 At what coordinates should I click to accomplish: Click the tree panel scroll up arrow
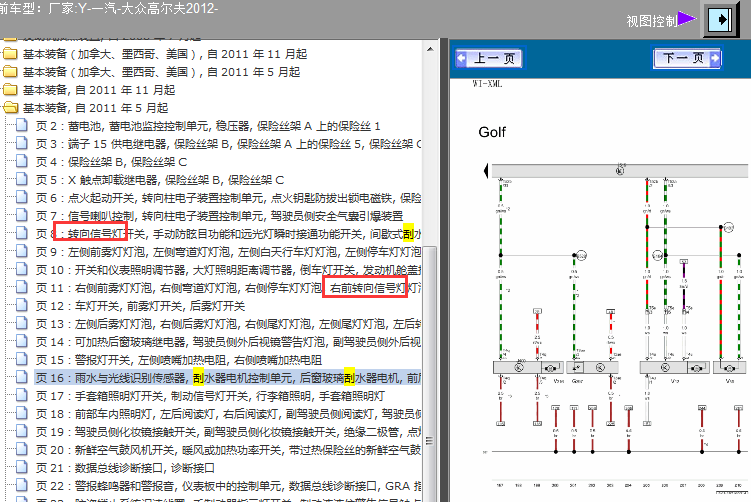coord(430,49)
